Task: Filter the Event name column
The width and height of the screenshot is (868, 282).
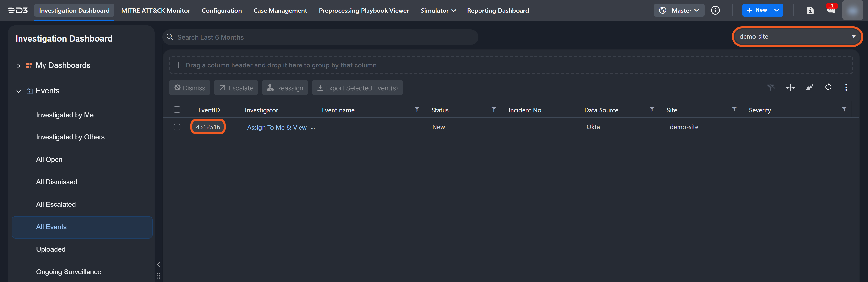Action: point(417,109)
